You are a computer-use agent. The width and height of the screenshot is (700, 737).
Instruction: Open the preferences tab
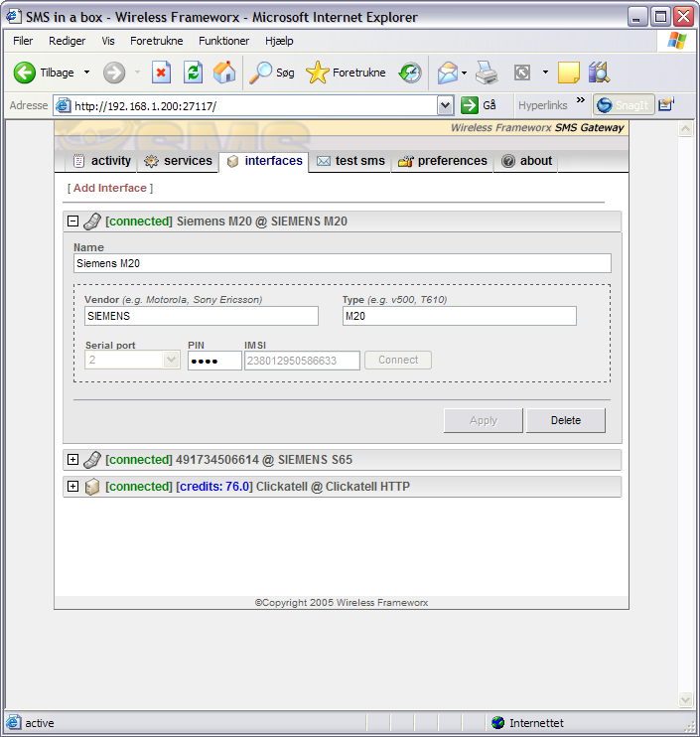click(x=442, y=161)
